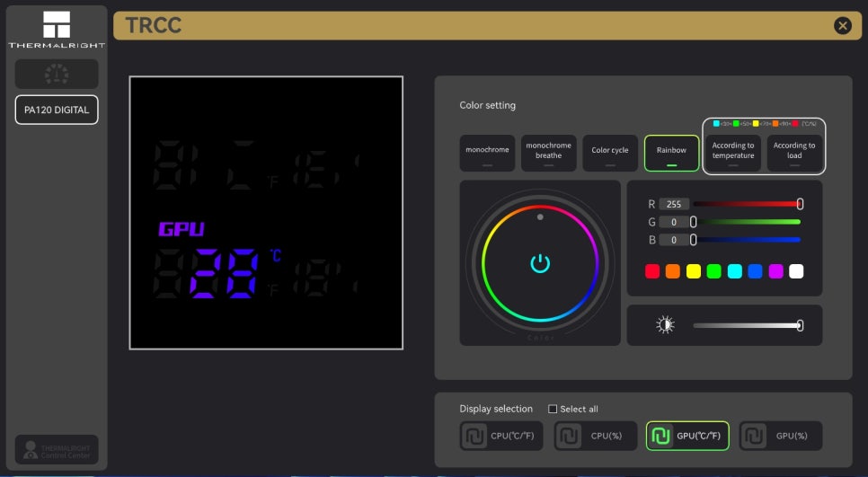The height and width of the screenshot is (477, 868).
Task: Click the Thermalright logo icon
Action: click(57, 25)
